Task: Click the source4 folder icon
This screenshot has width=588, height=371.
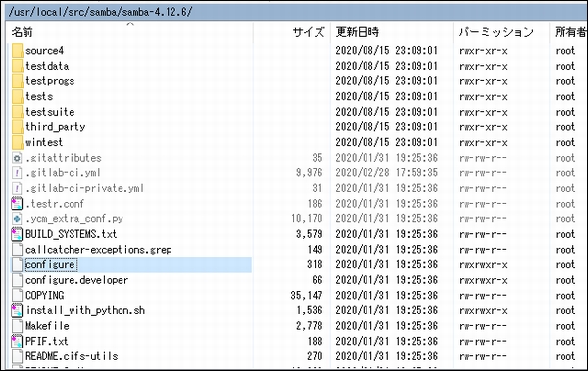Action: 18,51
